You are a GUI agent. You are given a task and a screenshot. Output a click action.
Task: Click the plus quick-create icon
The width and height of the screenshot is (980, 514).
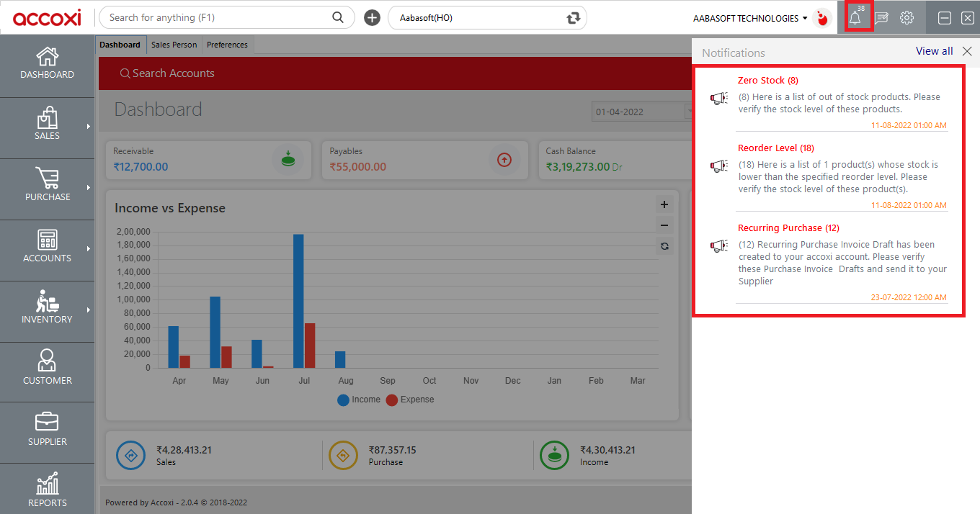[x=372, y=18]
